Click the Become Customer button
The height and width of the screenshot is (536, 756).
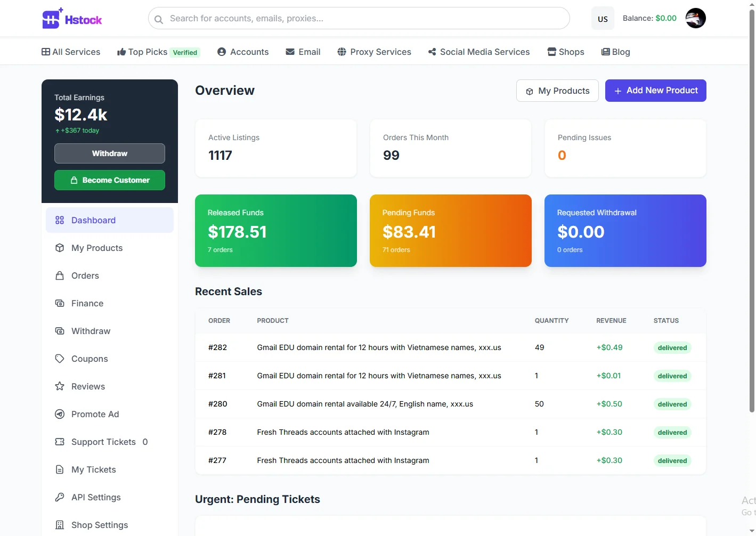click(110, 180)
